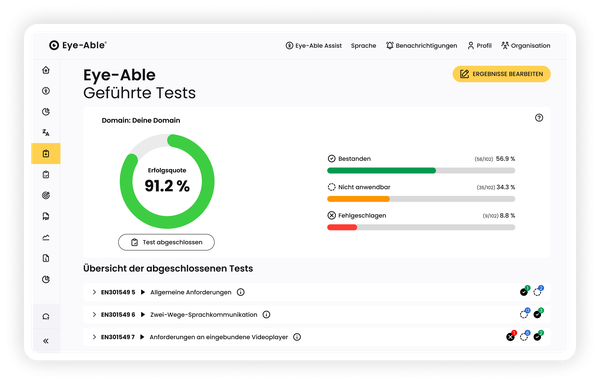Image resolution: width=600 pixels, height=383 pixels.
Task: Click the failed X badge in the EN301549 7 row
Action: (x=511, y=336)
